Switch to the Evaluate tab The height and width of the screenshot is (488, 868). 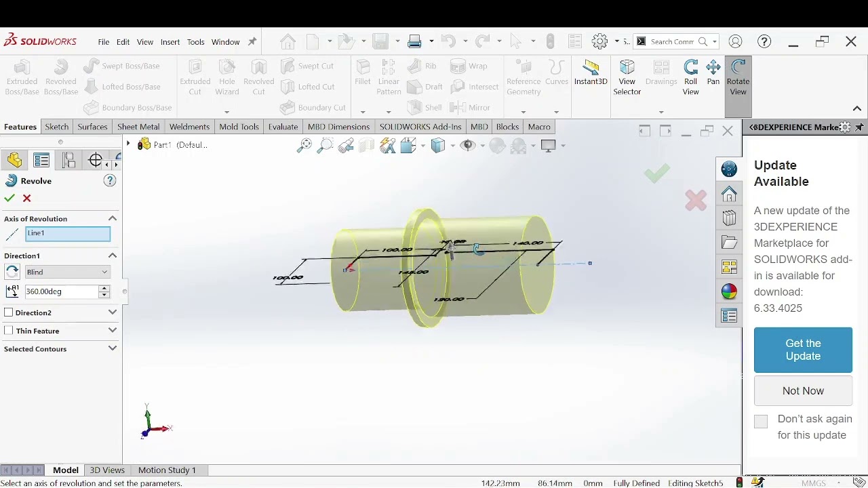click(x=283, y=127)
